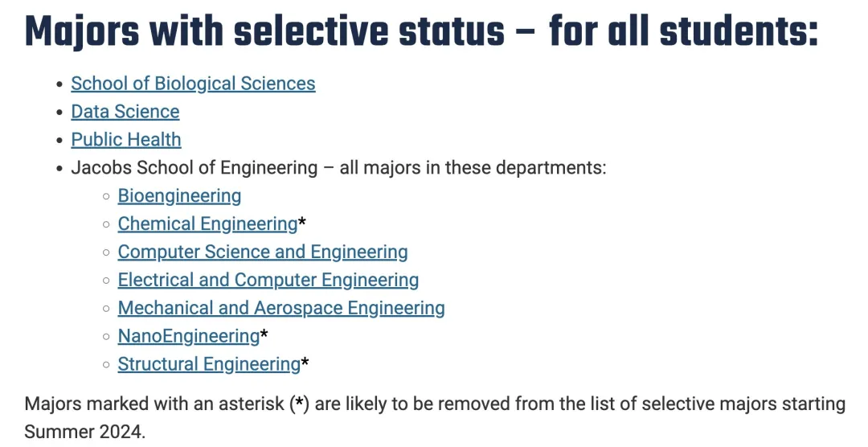This screenshot has width=868, height=447.
Task: Go to Computer Science and Engineering
Action: point(263,252)
